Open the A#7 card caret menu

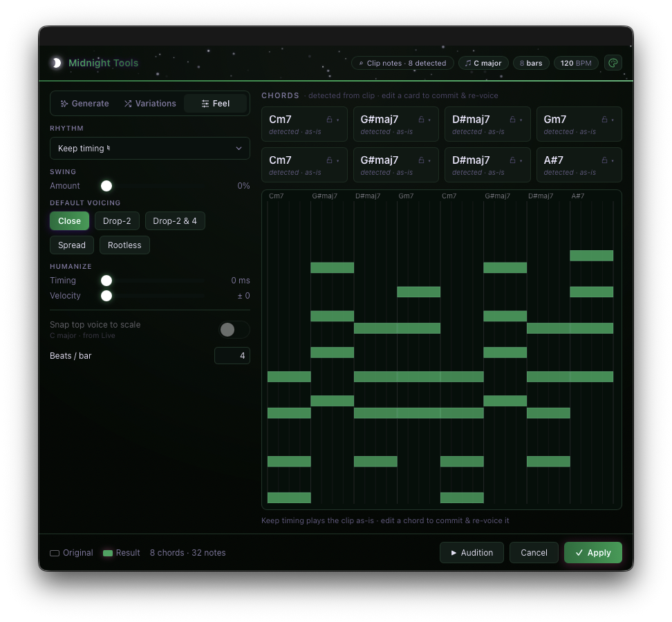click(613, 160)
